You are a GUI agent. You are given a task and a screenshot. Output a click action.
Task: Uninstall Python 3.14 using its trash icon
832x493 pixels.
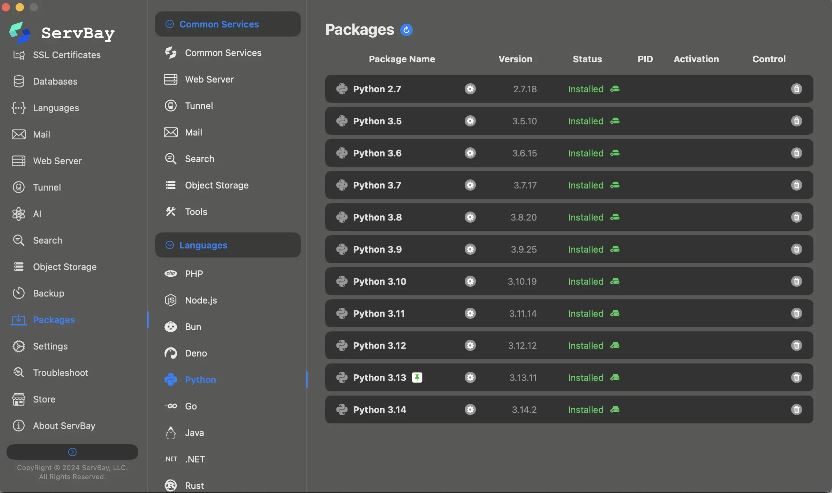(x=796, y=410)
